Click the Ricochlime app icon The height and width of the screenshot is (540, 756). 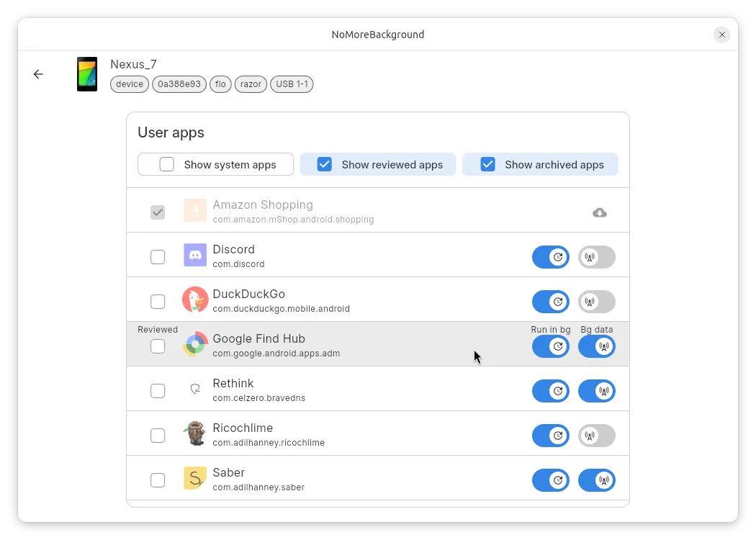(195, 434)
